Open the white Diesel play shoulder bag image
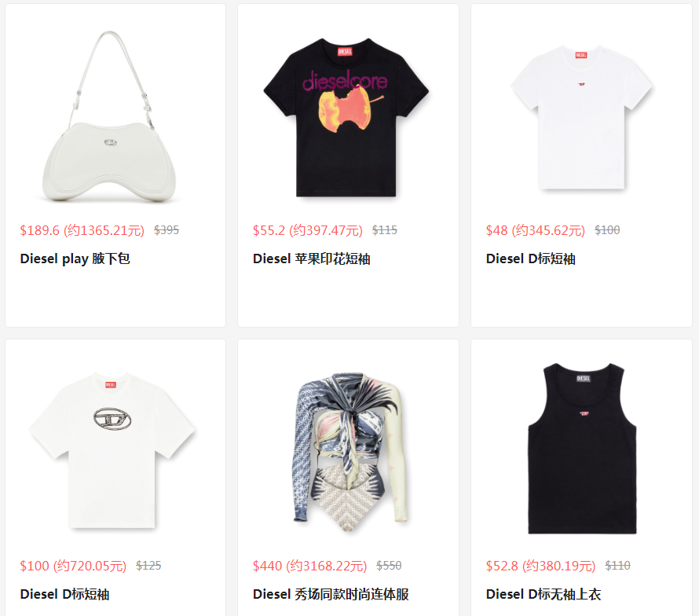Screen dimensions: 699x616 [109, 116]
